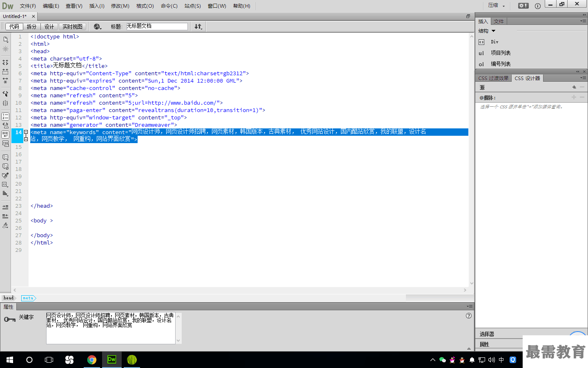
Task: Show the code navigator icon
Action: [5, 49]
